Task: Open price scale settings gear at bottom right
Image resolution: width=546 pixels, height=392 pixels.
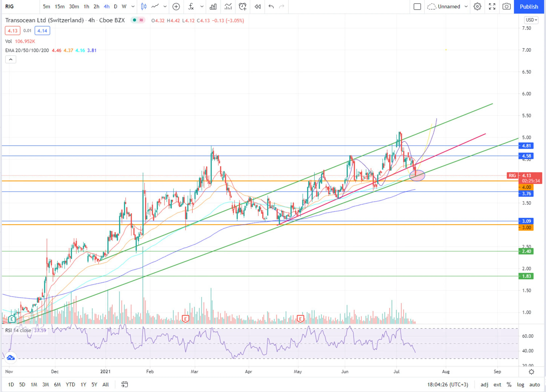Action: coord(531,372)
